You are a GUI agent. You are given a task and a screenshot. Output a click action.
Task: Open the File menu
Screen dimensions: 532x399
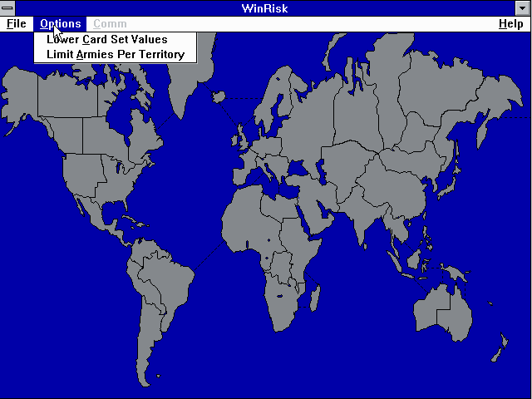click(17, 24)
